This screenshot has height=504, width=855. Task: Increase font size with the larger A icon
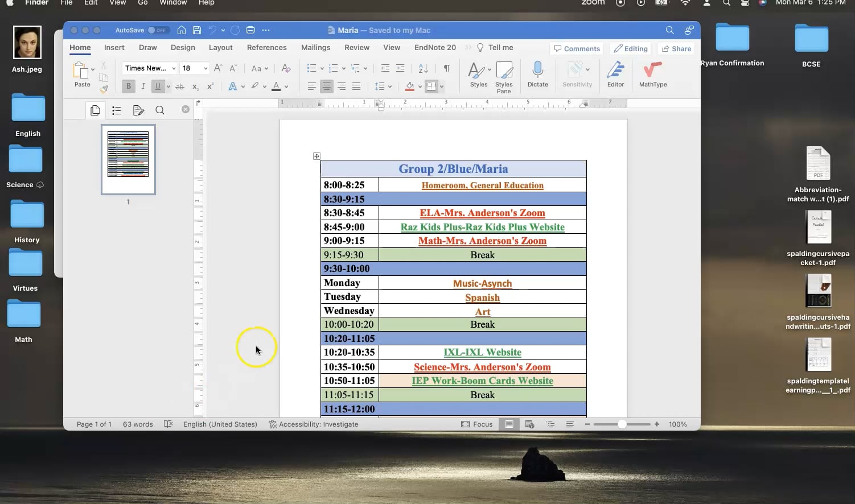pyautogui.click(x=218, y=68)
